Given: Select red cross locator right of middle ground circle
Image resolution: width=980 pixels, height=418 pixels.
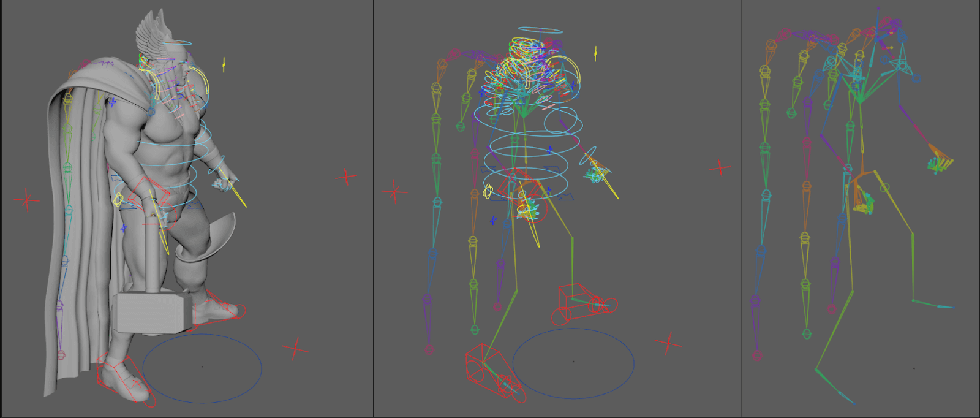Looking at the screenshot, I should 668,343.
